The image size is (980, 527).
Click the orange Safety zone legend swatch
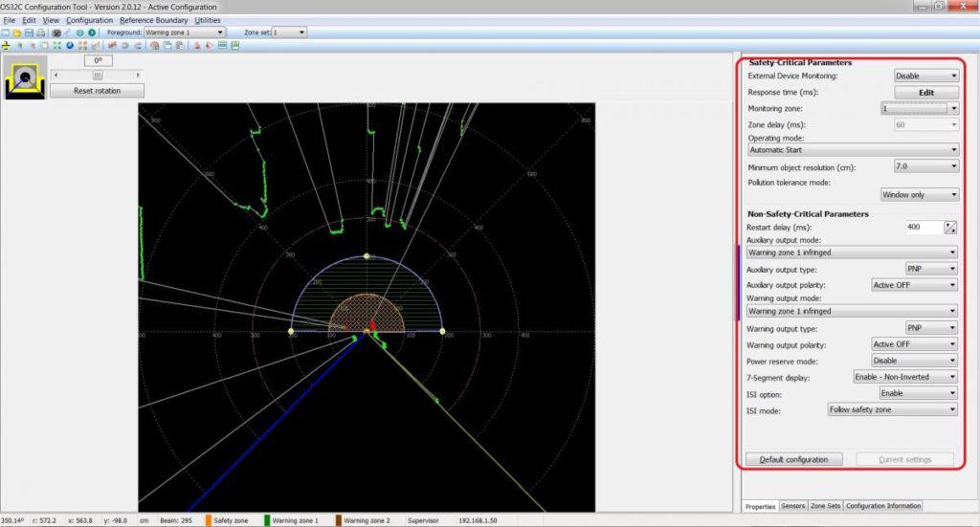[208, 520]
